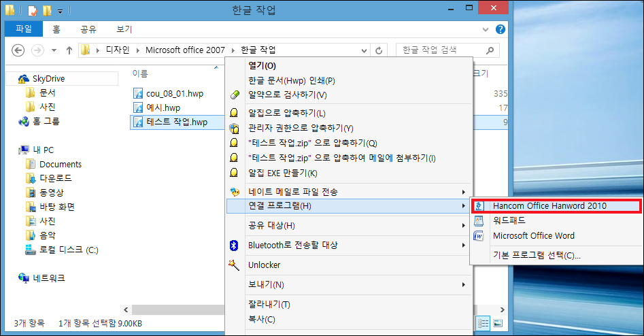Choose Unlocker in context menu
The height and width of the screenshot is (336, 644).
click(x=264, y=265)
